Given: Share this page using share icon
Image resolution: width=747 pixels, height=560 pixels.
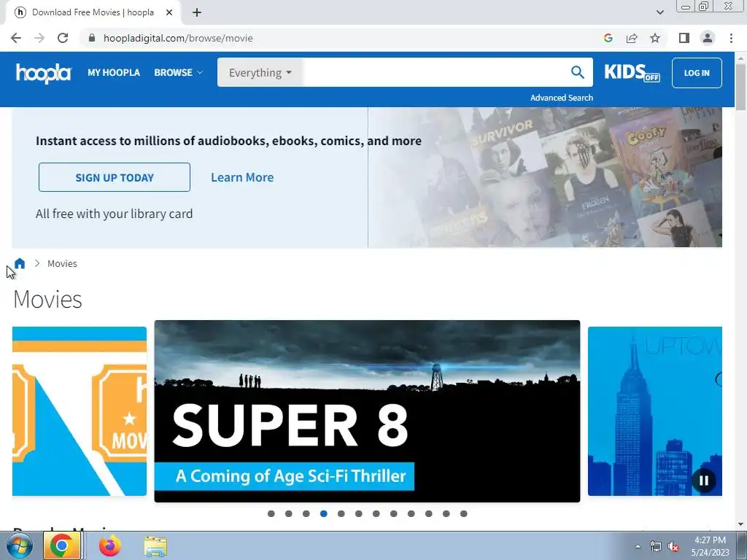Looking at the screenshot, I should click(x=632, y=38).
